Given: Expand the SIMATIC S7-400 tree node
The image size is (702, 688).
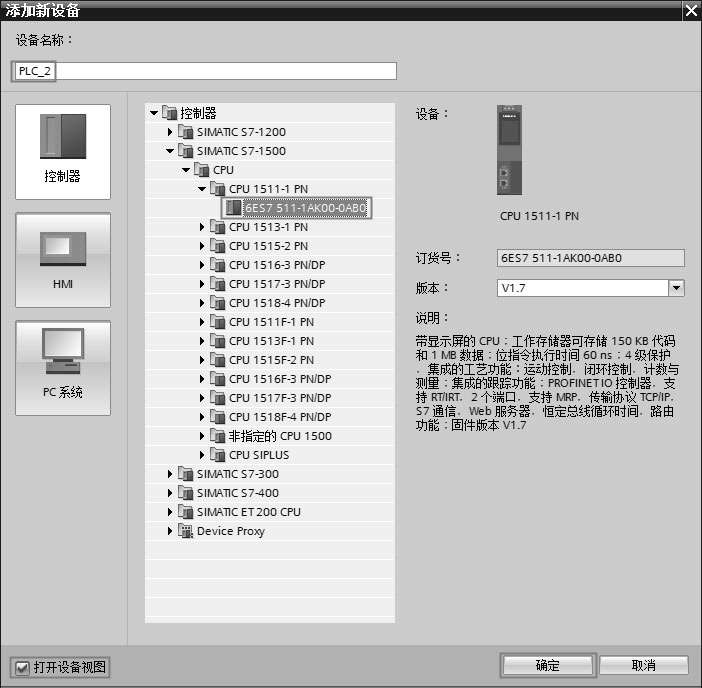Looking at the screenshot, I should (x=170, y=493).
